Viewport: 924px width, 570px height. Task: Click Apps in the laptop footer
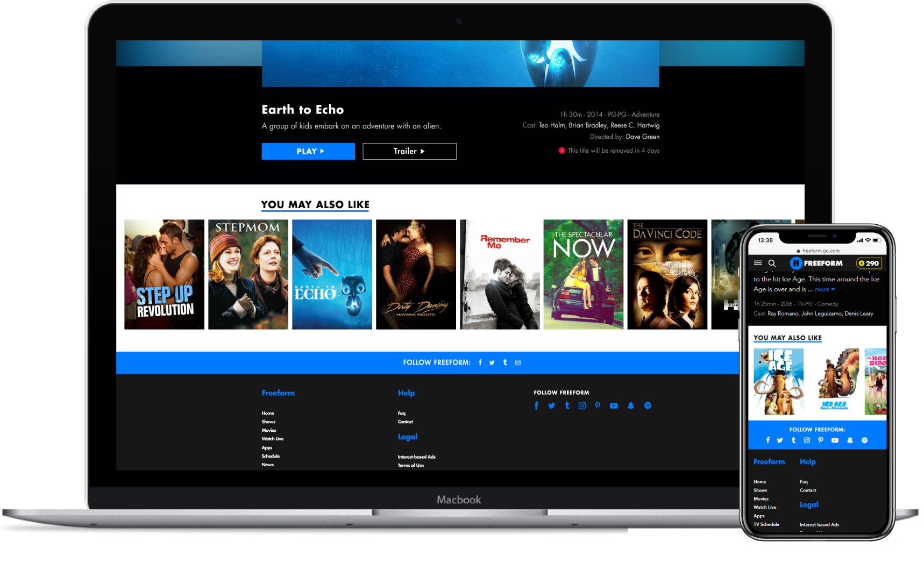267,447
